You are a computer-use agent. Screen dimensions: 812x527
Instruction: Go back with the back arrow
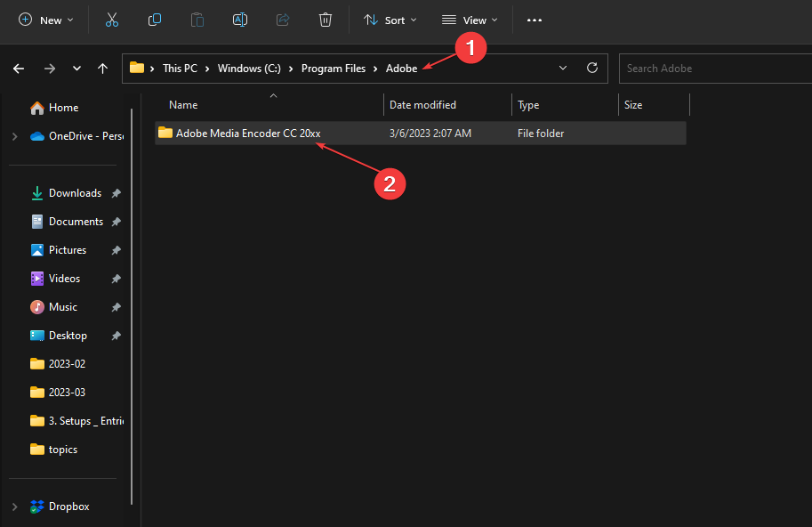click(18, 68)
